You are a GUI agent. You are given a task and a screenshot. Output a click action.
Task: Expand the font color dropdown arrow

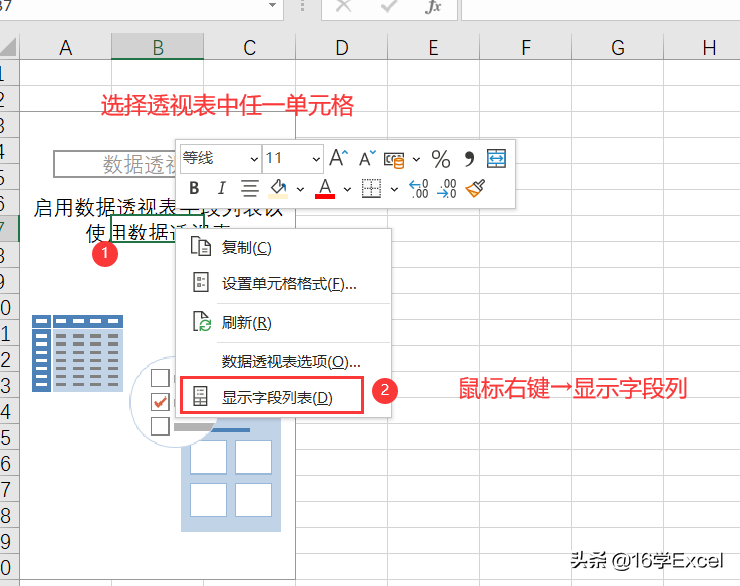(x=347, y=189)
